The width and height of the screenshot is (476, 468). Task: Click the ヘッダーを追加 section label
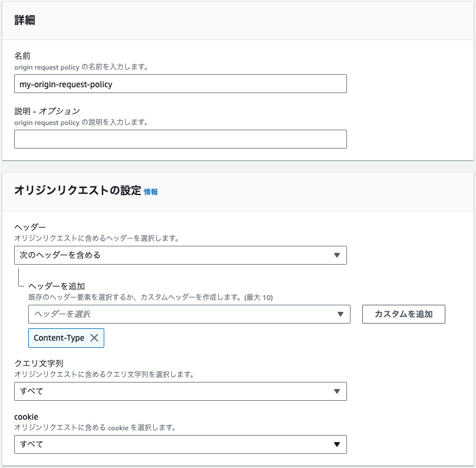click(x=57, y=286)
